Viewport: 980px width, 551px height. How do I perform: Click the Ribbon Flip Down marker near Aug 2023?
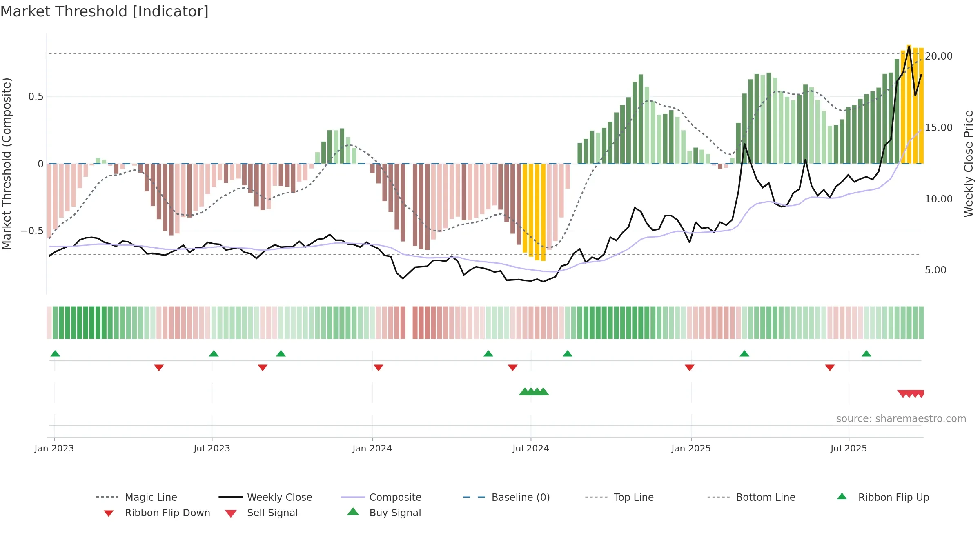pos(263,368)
